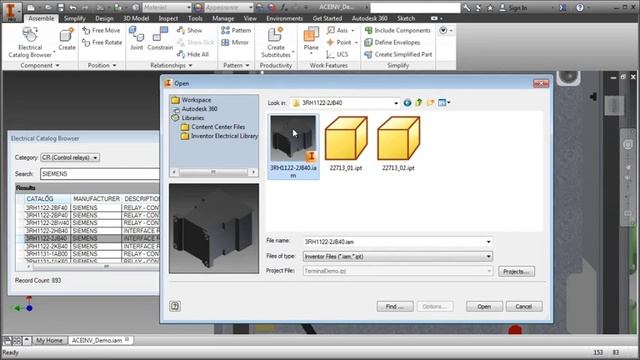
Task: Click Include Components tool
Action: pos(398,30)
